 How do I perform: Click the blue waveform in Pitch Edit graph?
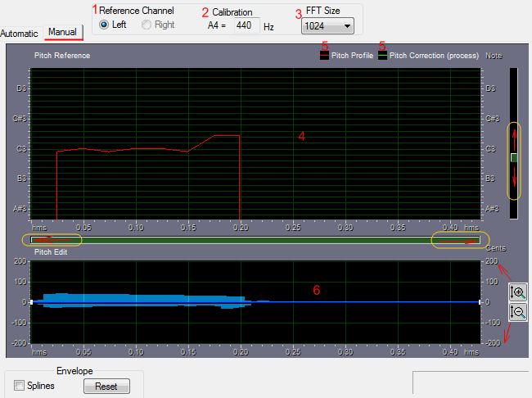point(123,300)
